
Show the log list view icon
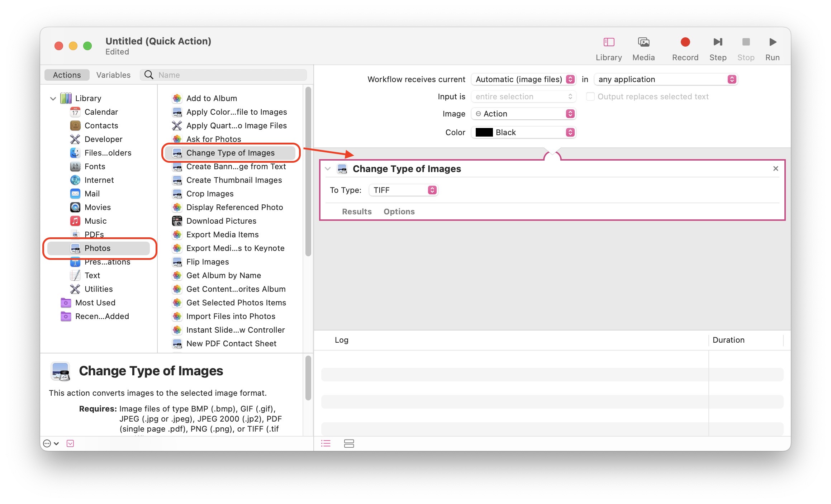[x=326, y=443]
